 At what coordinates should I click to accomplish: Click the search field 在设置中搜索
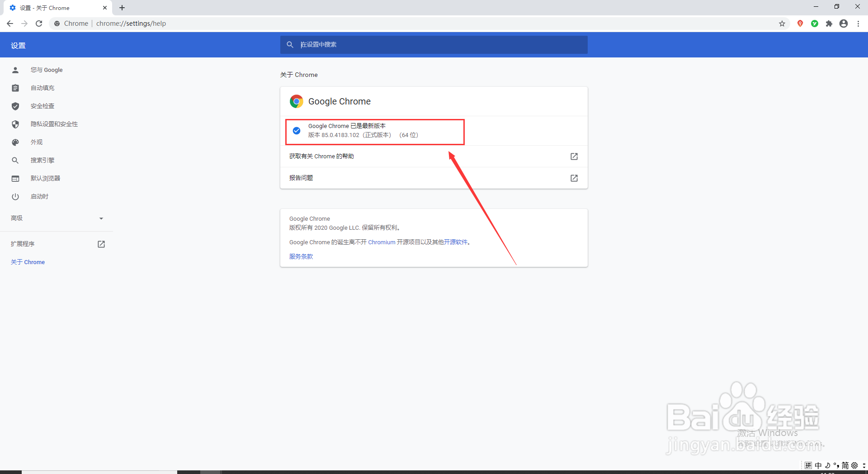tap(434, 45)
